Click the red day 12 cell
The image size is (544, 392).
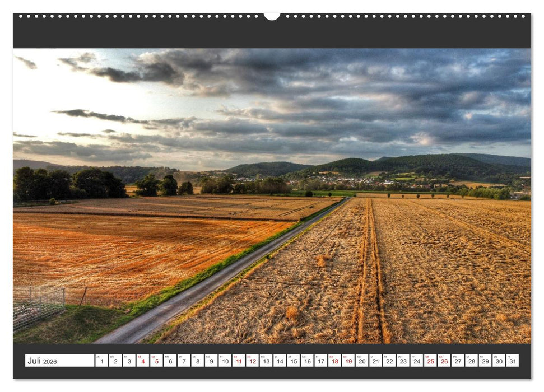252,361
